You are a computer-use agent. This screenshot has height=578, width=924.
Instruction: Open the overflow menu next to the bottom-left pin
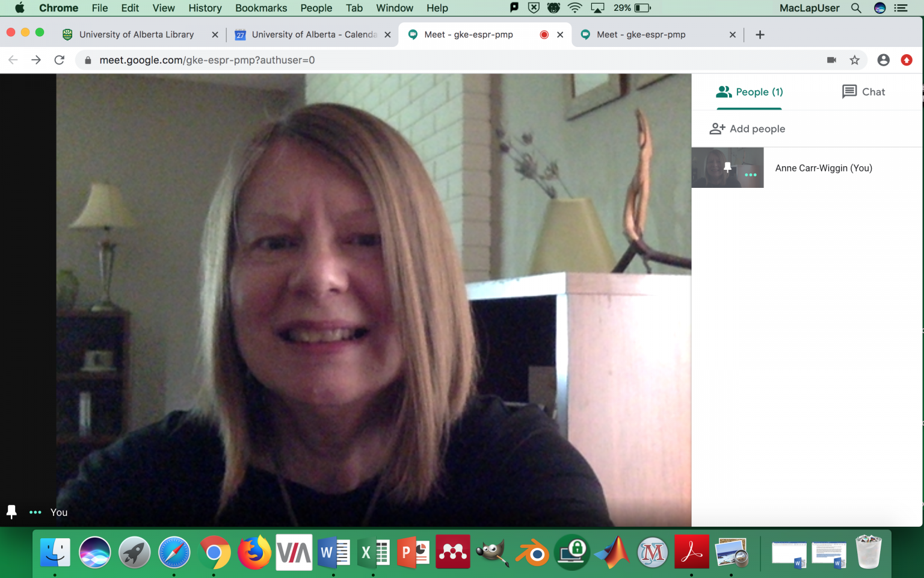pyautogui.click(x=35, y=512)
